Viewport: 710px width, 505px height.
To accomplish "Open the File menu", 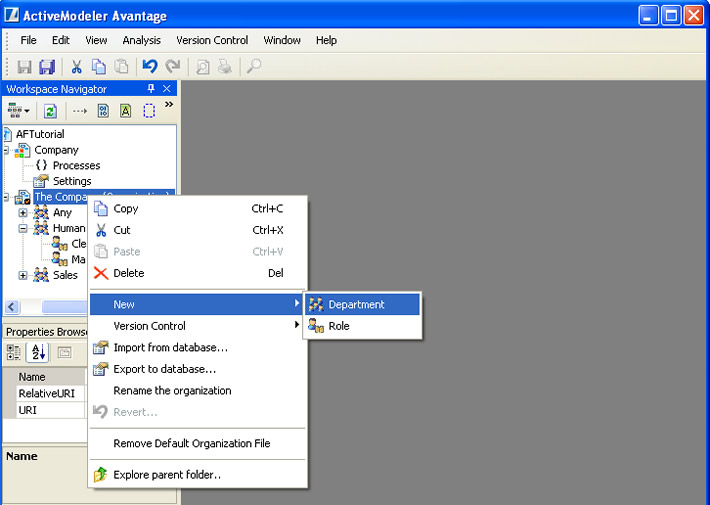I will [x=28, y=40].
